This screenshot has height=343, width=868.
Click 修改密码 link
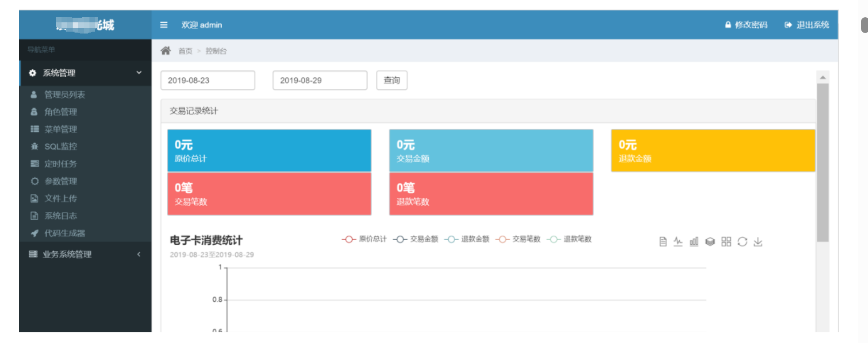751,25
